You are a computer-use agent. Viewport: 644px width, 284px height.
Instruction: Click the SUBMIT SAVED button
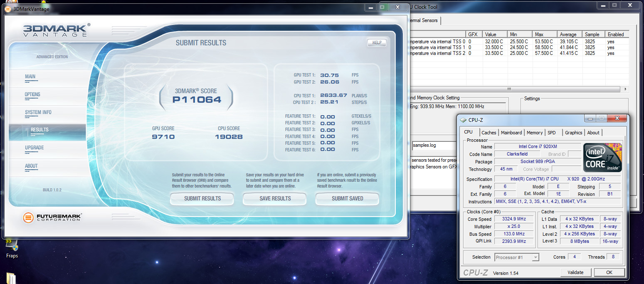pyautogui.click(x=348, y=199)
